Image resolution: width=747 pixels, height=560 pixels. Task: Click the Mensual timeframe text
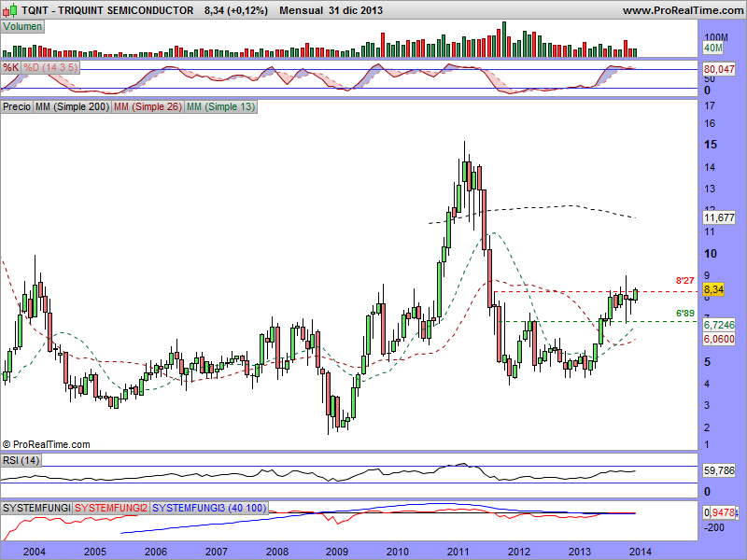[x=301, y=10]
